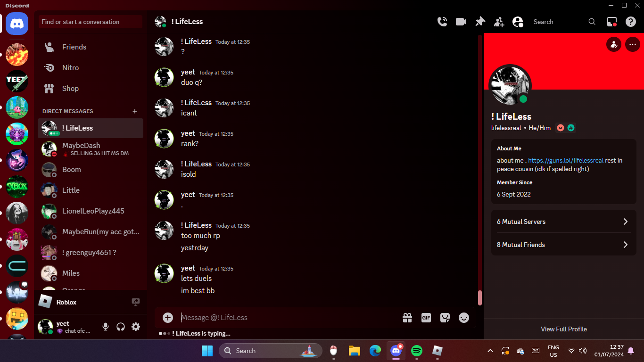Open the gift Nitro icon
Viewport: 644px width, 362px height.
tap(407, 318)
